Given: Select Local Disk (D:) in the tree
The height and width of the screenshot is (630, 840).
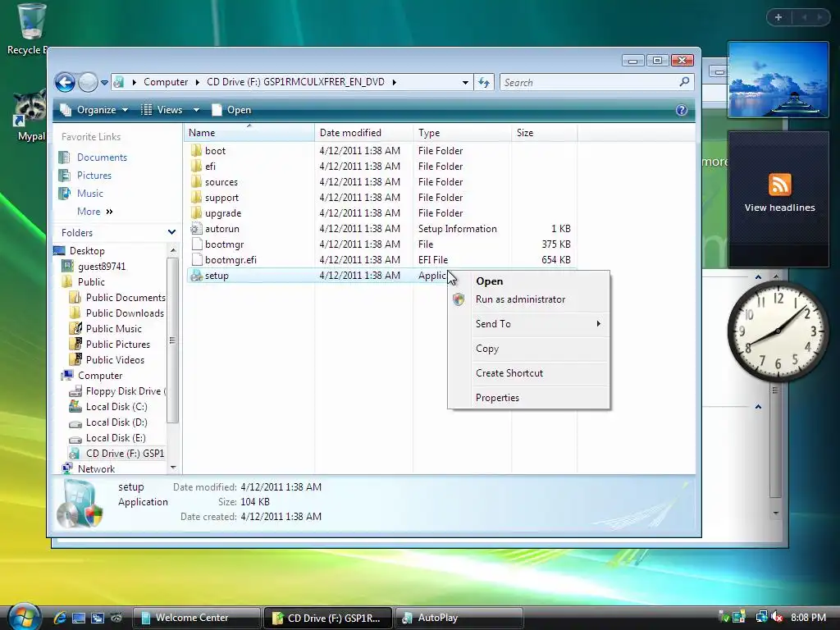Looking at the screenshot, I should pos(116,422).
